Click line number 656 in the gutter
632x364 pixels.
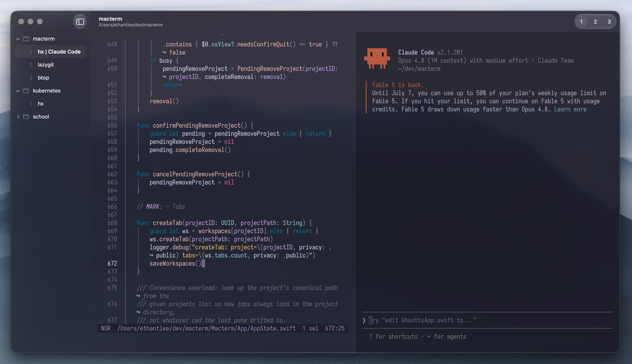coord(112,126)
